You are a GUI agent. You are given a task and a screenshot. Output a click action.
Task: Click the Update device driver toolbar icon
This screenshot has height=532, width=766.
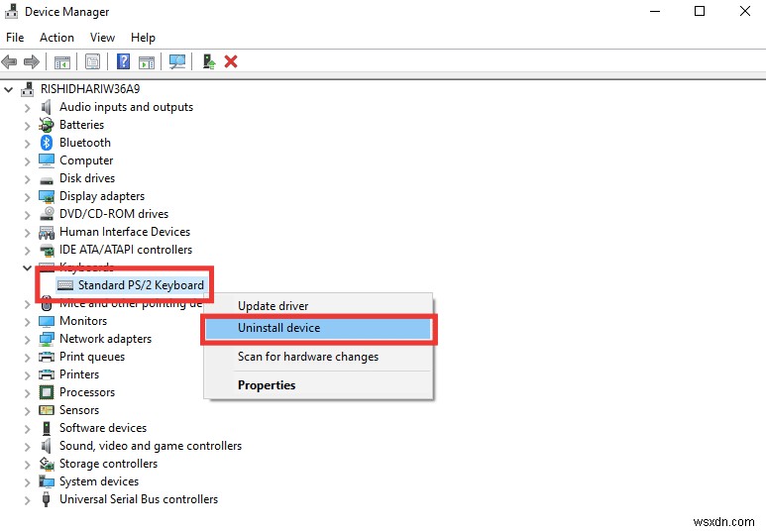pyautogui.click(x=209, y=61)
